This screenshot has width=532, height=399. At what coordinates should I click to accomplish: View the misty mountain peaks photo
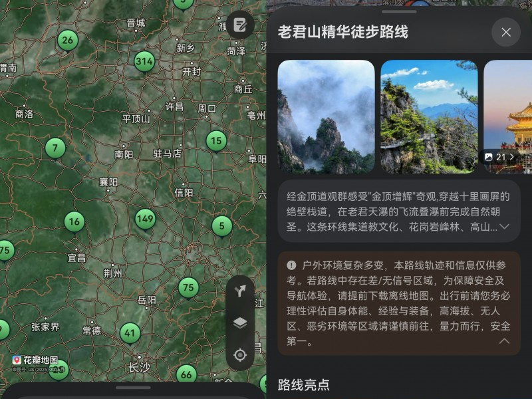click(x=326, y=116)
